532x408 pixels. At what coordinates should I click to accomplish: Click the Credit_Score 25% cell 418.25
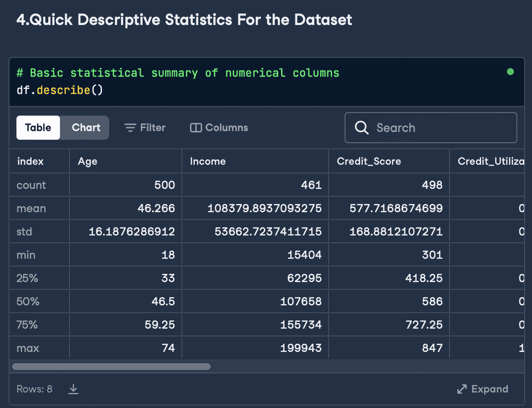(389, 278)
